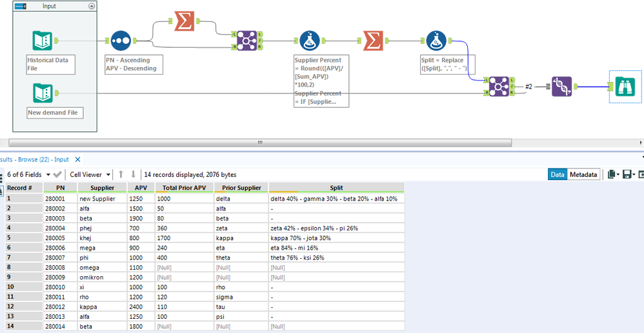Open the Cell Viewer dropdown
This screenshot has width=644, height=333.
click(108, 174)
